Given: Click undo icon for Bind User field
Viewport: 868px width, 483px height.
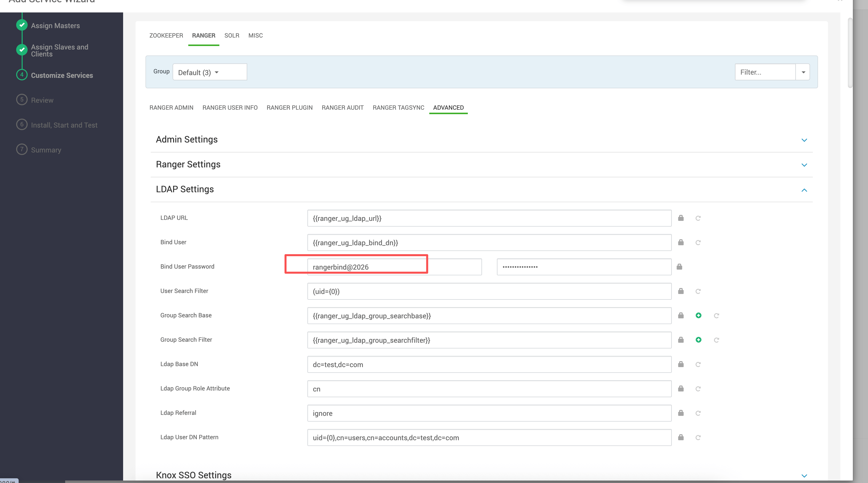Looking at the screenshot, I should tap(698, 243).
